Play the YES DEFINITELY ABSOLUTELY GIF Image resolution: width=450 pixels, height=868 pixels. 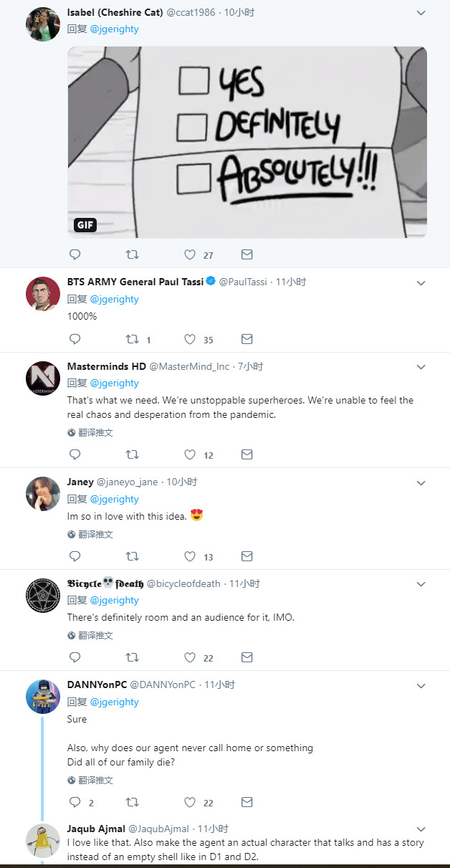tap(247, 142)
